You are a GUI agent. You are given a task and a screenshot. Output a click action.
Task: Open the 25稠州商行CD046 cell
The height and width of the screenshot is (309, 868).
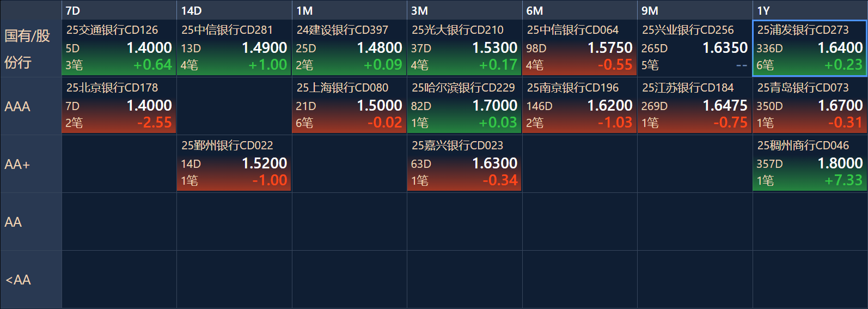click(810, 163)
